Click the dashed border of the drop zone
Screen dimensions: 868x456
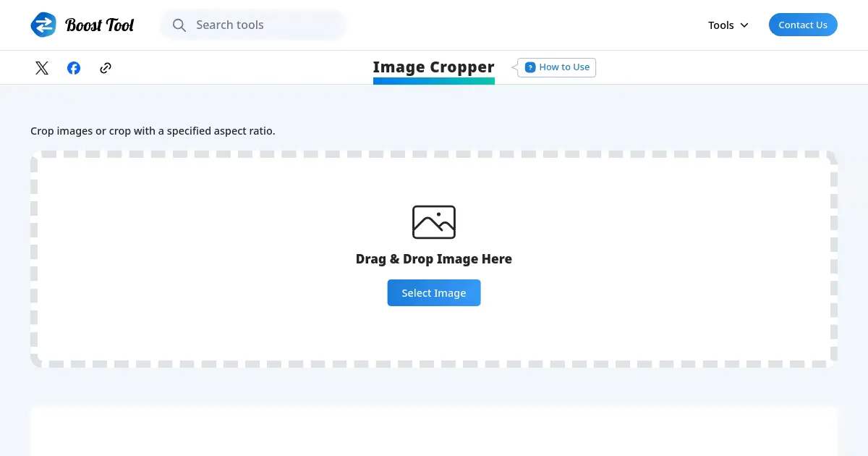(x=434, y=154)
